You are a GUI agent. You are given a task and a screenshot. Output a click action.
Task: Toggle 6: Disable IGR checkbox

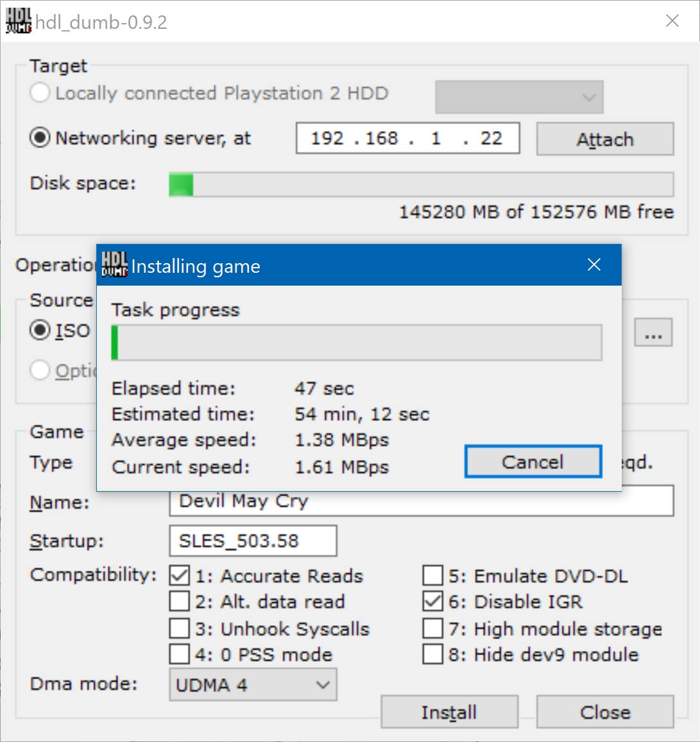(433, 601)
